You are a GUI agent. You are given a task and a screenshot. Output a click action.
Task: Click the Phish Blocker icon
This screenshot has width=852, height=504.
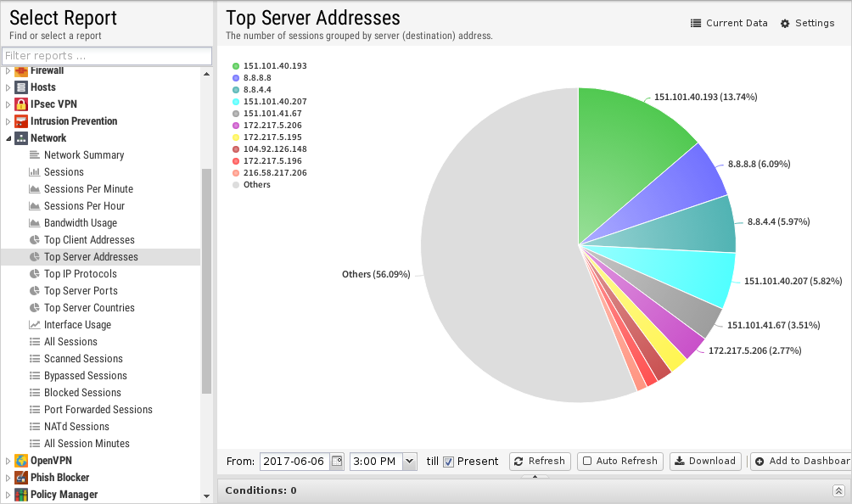[20, 478]
